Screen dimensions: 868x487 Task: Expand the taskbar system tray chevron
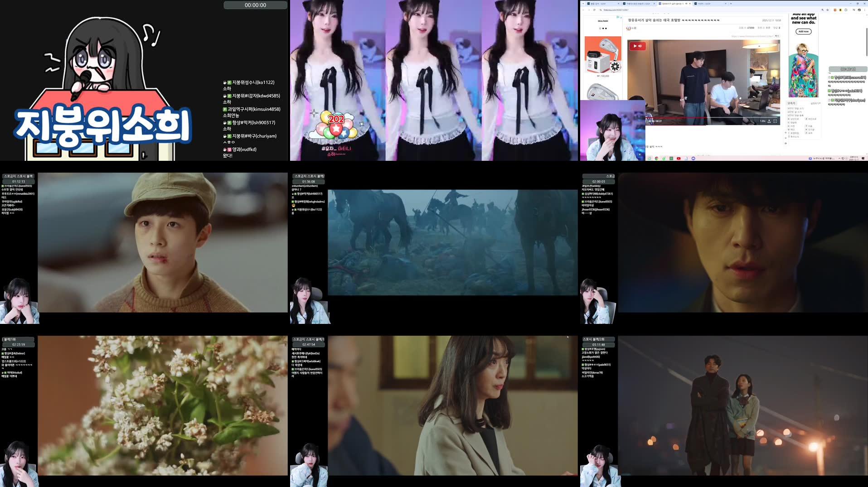[x=839, y=159]
